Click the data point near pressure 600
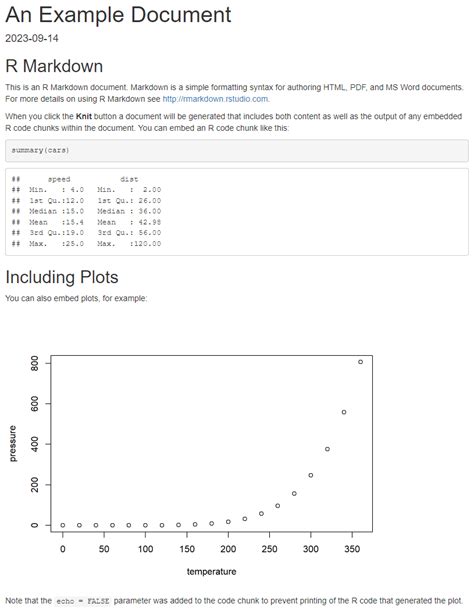The width and height of the screenshot is (474, 611). 344,412
